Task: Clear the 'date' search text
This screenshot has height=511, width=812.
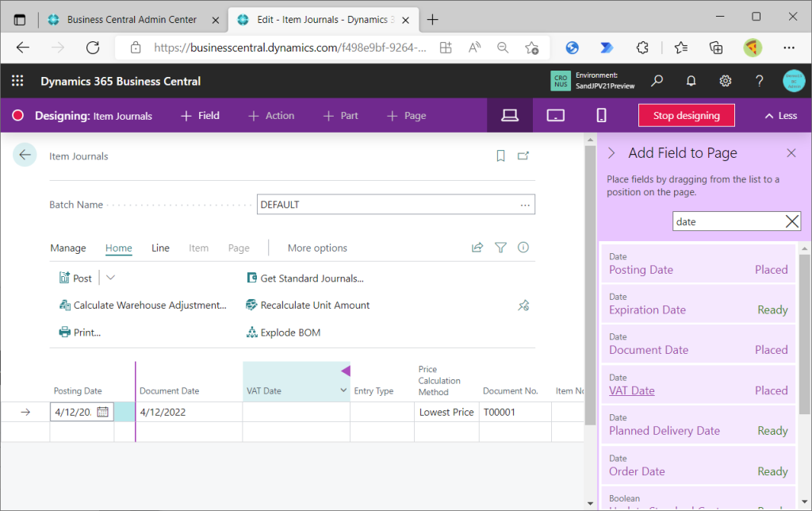Action: point(791,221)
